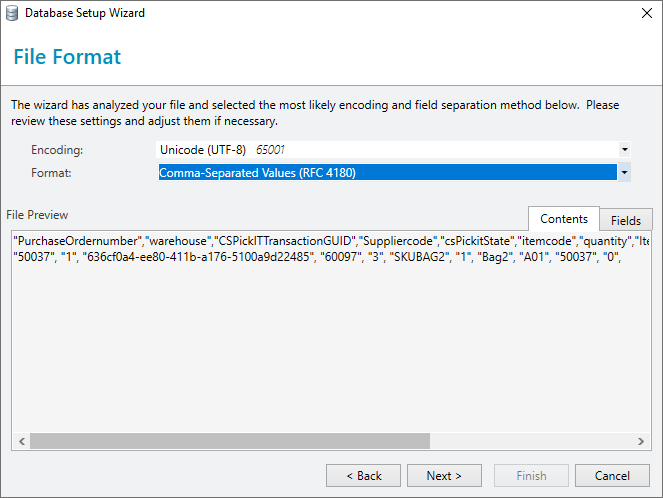This screenshot has width=663, height=498.
Task: Open the Encoding dropdown arrow
Action: [625, 150]
